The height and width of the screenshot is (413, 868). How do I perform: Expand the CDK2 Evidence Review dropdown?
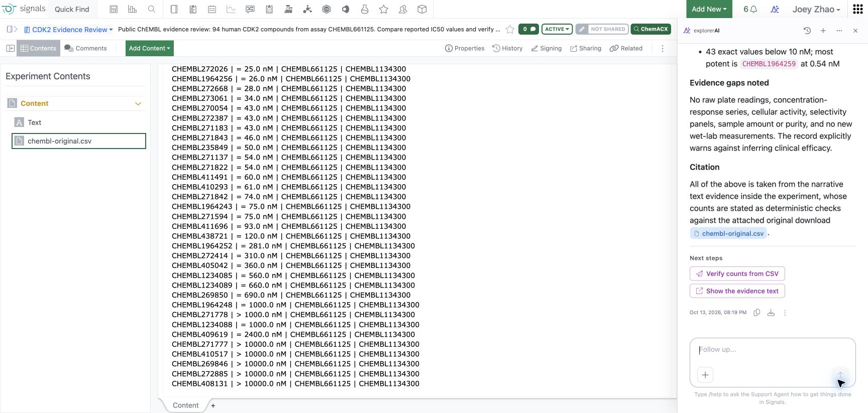point(69,30)
